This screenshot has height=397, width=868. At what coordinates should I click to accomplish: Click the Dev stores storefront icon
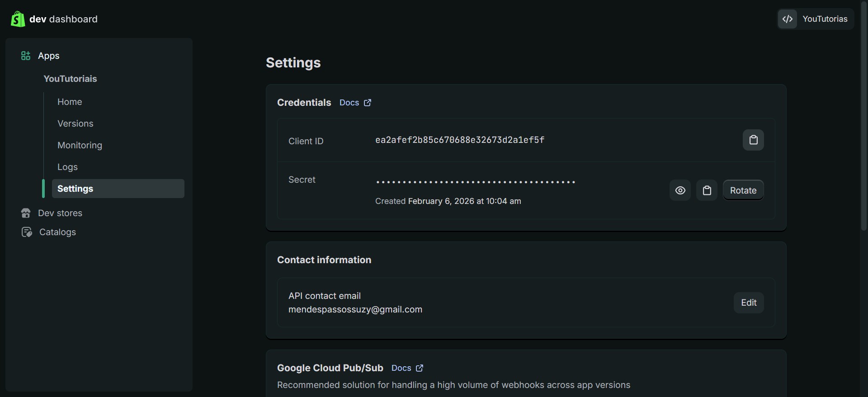point(26,213)
